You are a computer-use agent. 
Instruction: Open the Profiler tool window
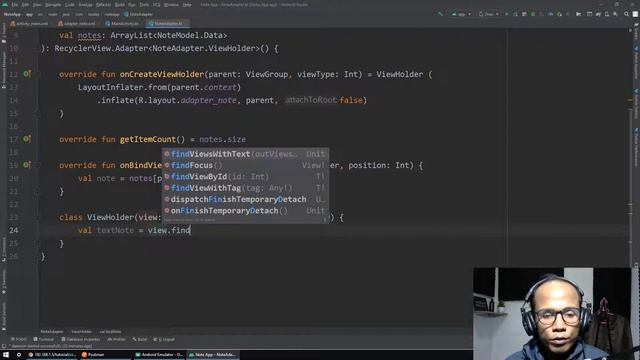pyautogui.click(x=117, y=339)
